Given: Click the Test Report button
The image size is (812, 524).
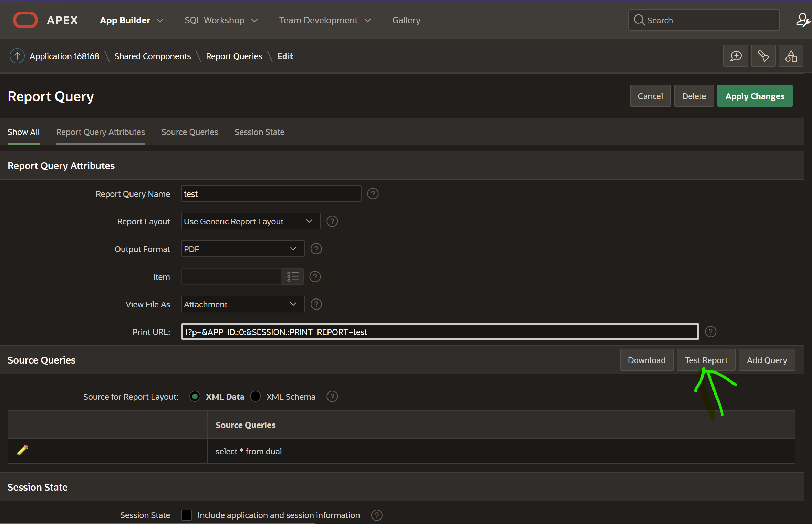Looking at the screenshot, I should (x=706, y=360).
